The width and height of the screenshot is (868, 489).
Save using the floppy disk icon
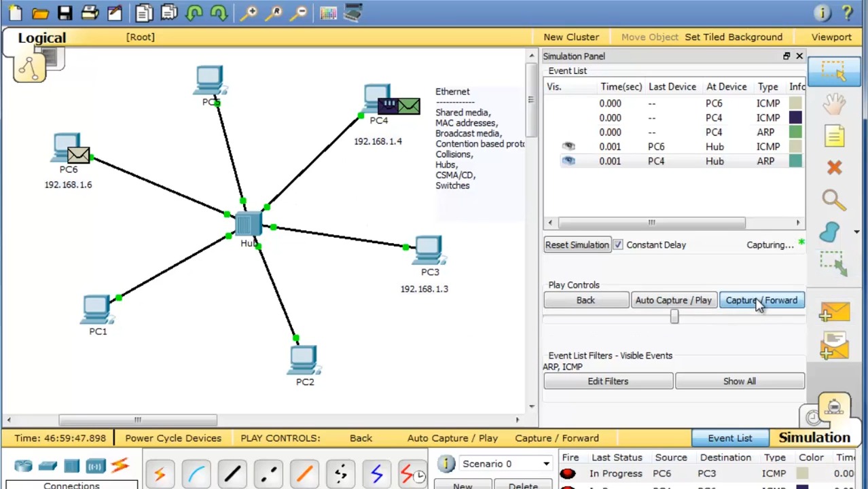click(x=65, y=13)
